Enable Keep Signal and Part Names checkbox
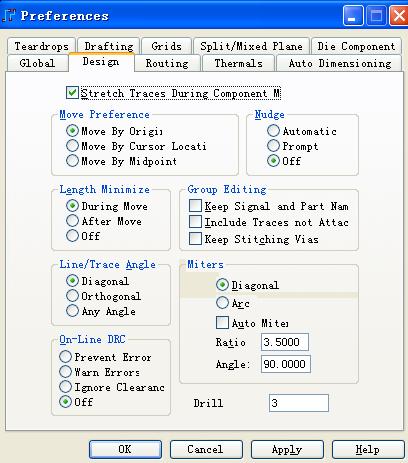The image size is (408, 463). (x=195, y=206)
